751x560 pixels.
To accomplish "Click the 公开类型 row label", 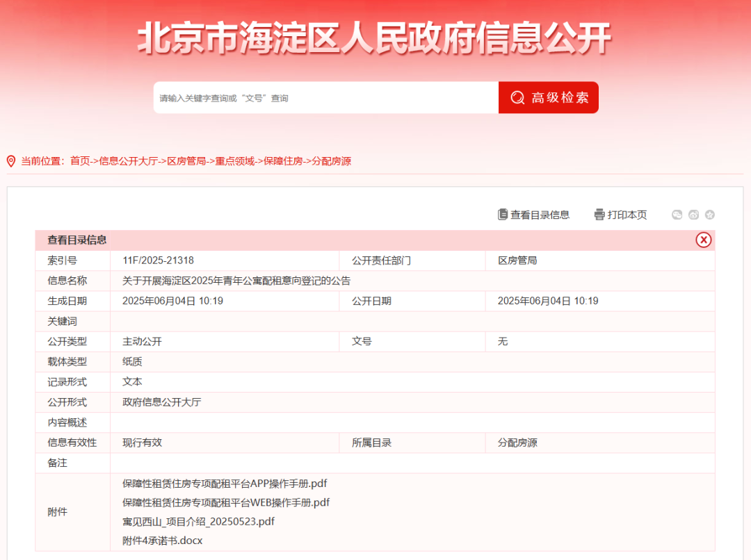I will tap(67, 342).
